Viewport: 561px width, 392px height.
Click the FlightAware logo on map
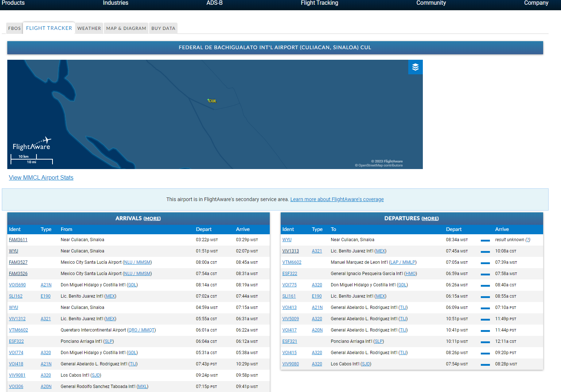32,144
